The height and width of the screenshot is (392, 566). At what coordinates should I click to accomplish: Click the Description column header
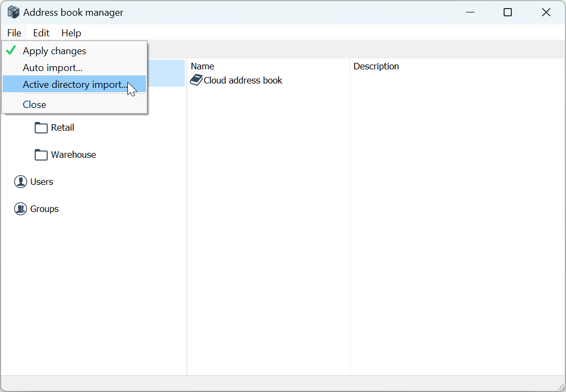[x=376, y=66]
